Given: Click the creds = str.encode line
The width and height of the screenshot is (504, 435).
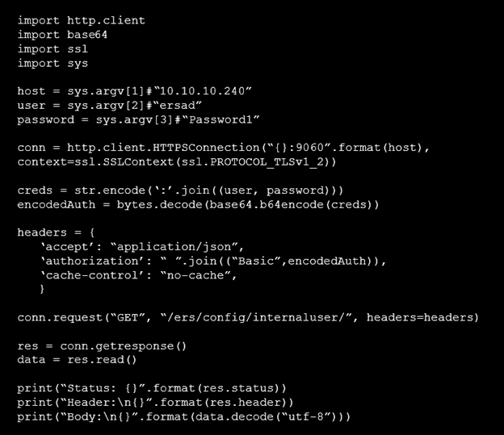Looking at the screenshot, I should tap(180, 190).
